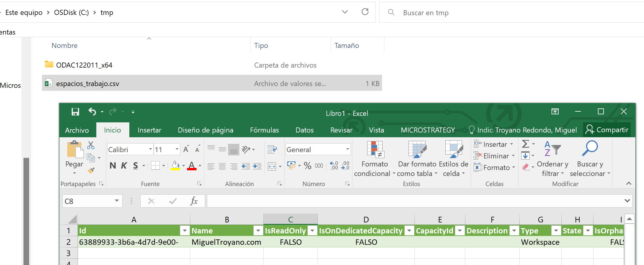Open the Archivo tab

pos(77,130)
